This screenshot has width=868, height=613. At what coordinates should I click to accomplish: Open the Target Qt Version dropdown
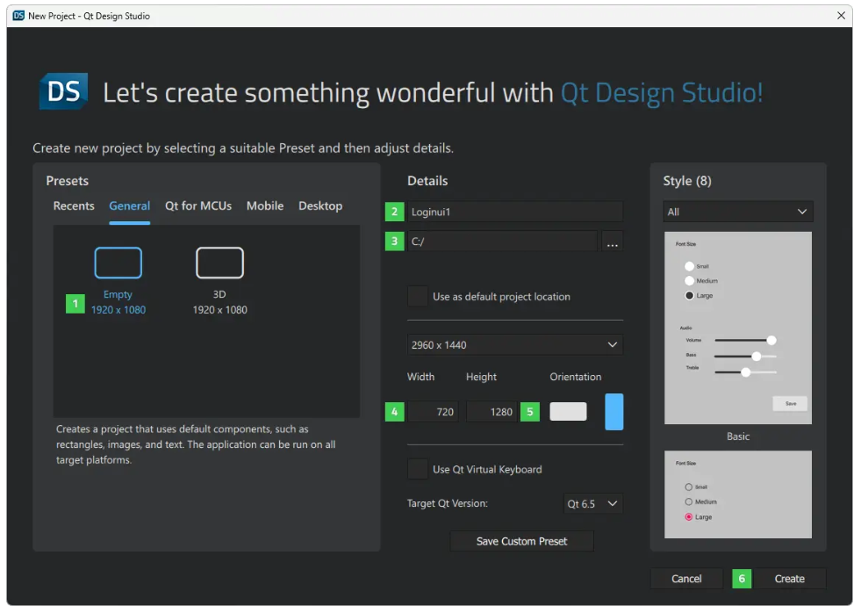click(593, 503)
